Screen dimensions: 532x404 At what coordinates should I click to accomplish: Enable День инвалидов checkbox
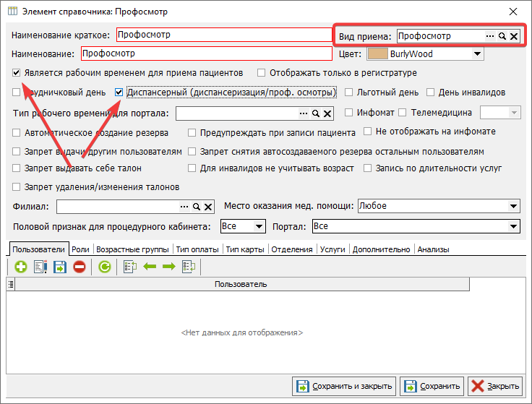coord(430,93)
